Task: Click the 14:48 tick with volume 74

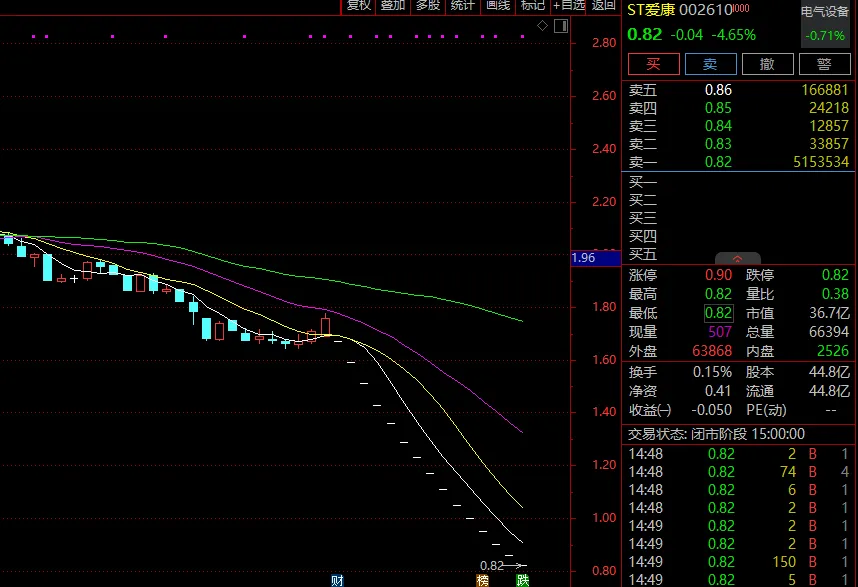Action: 739,472
